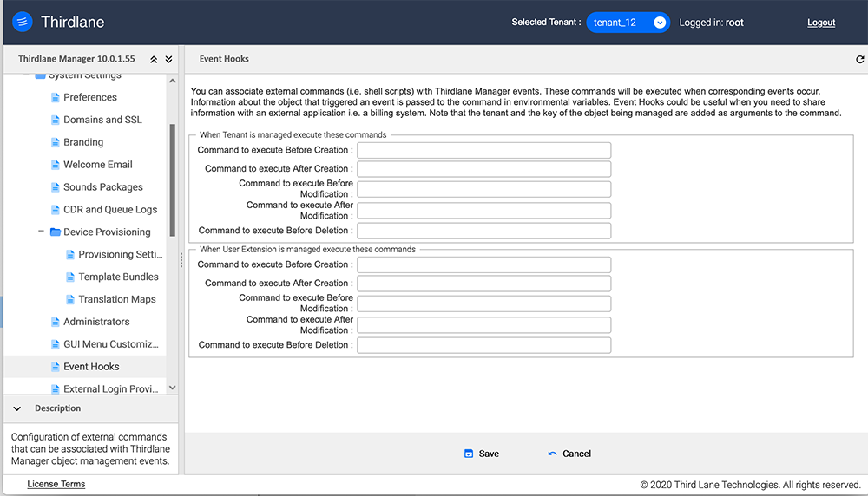This screenshot has height=496, width=868.
Task: Open Template Bundles
Action: 118,277
